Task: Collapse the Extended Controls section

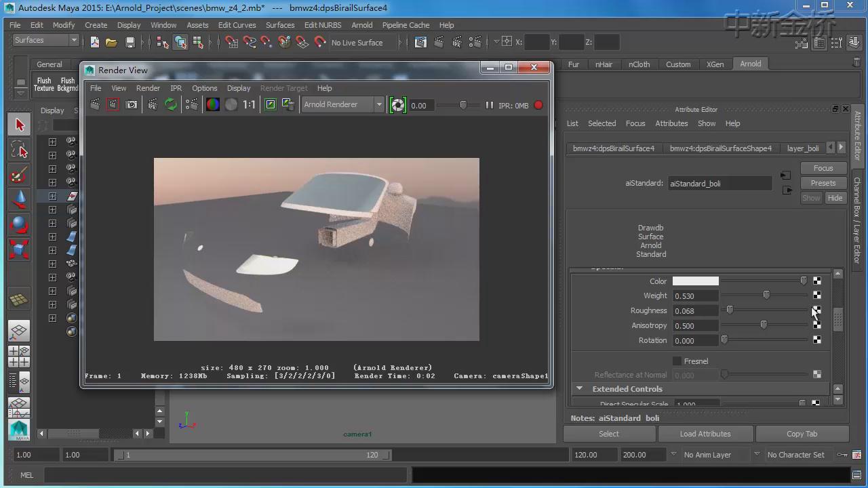Action: point(579,389)
